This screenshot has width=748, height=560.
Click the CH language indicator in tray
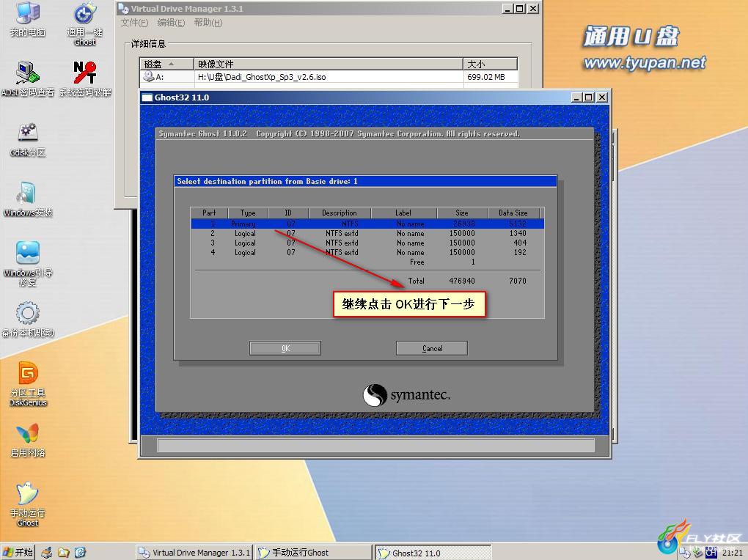711,553
